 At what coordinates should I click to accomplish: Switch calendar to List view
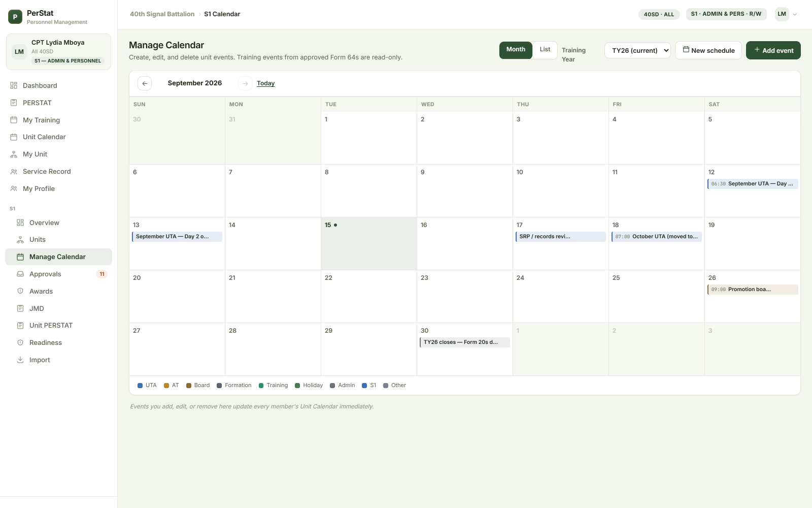pyautogui.click(x=545, y=50)
